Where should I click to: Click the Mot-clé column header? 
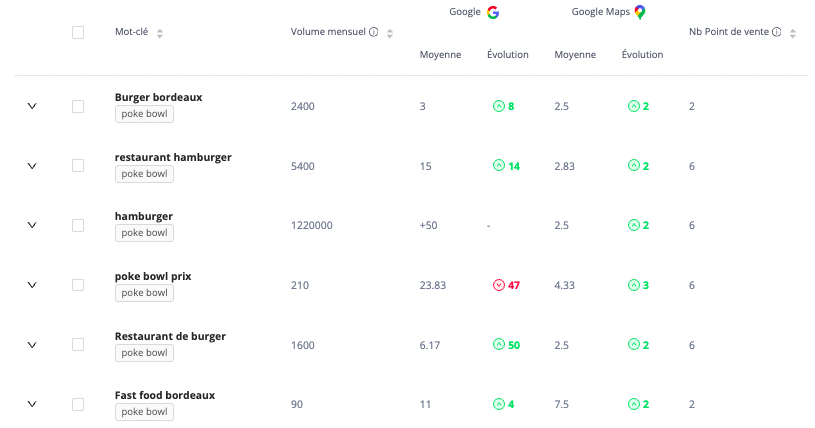point(132,32)
